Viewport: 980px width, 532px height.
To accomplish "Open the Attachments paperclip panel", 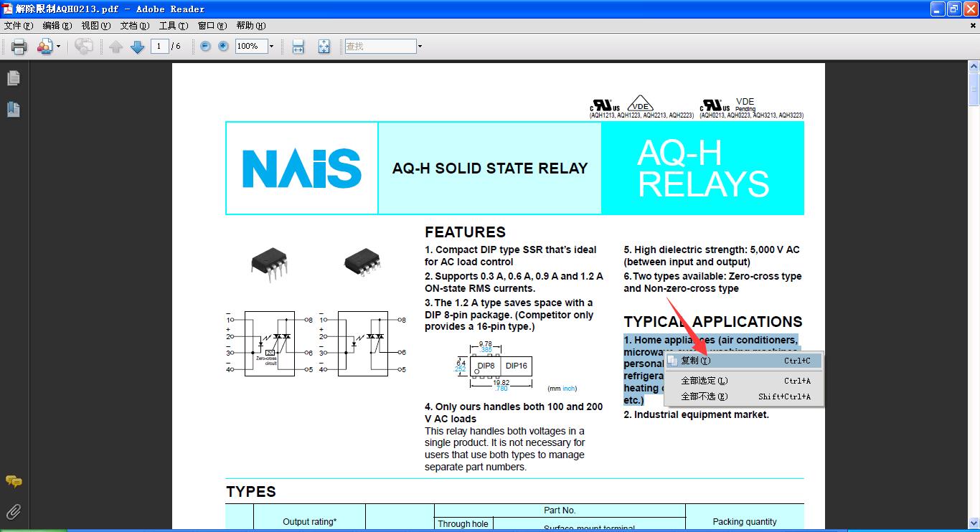I will click(13, 511).
